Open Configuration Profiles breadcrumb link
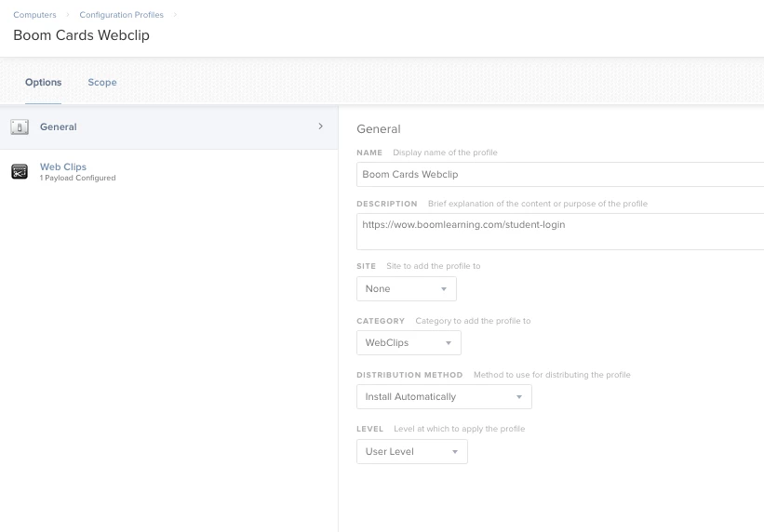The width and height of the screenshot is (764, 532). click(121, 15)
